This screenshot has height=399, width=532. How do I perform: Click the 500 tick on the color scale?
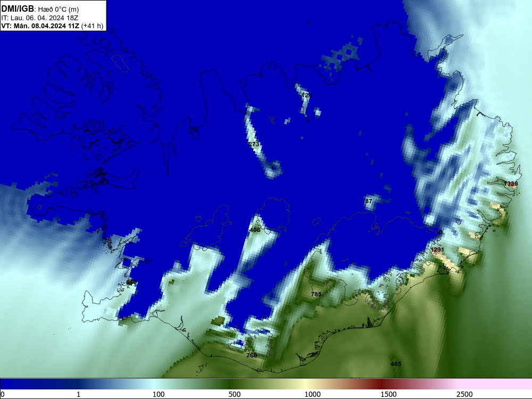[235, 394]
